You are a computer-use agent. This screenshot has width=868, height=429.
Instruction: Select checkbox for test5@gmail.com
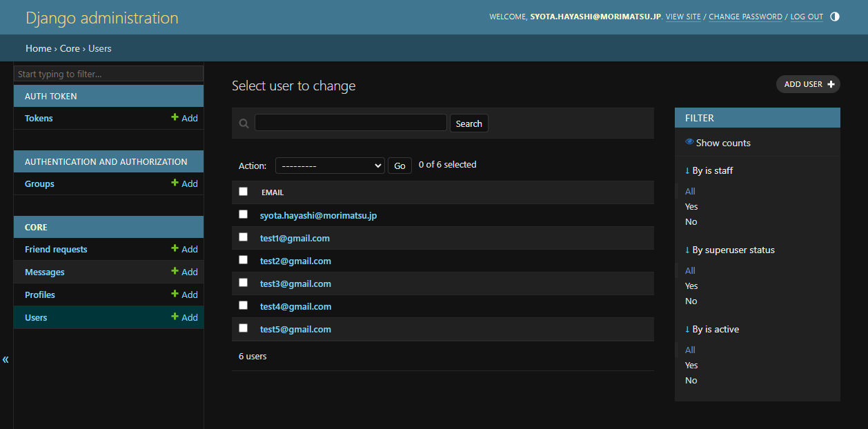pyautogui.click(x=243, y=328)
